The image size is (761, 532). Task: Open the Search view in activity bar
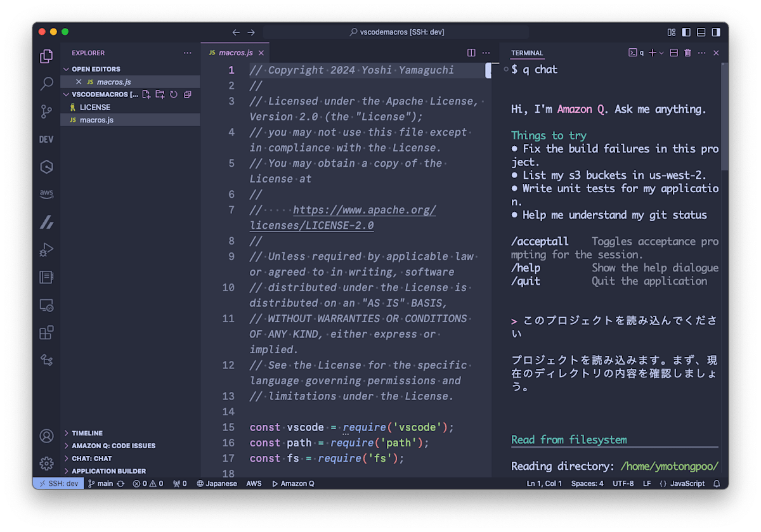pyautogui.click(x=46, y=84)
